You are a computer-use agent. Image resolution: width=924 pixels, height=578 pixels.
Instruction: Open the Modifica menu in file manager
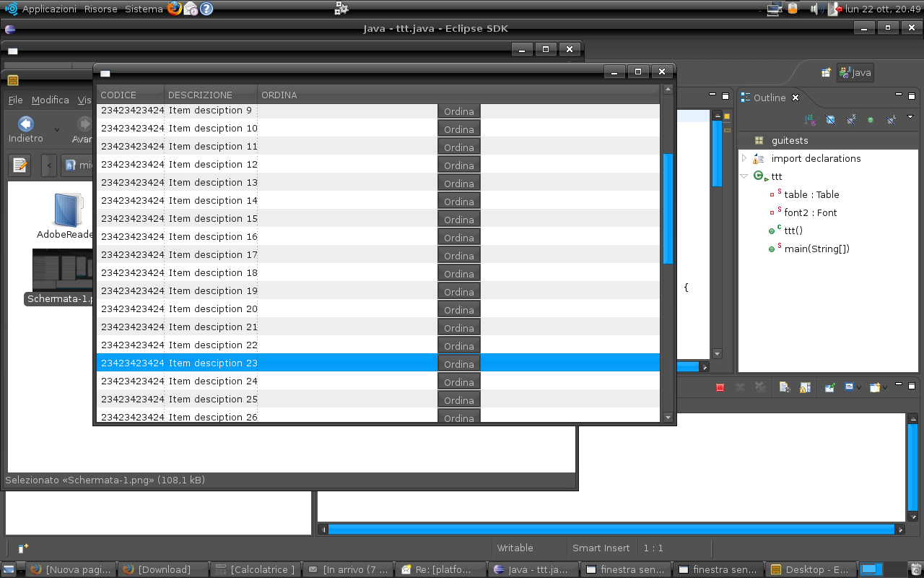[50, 100]
